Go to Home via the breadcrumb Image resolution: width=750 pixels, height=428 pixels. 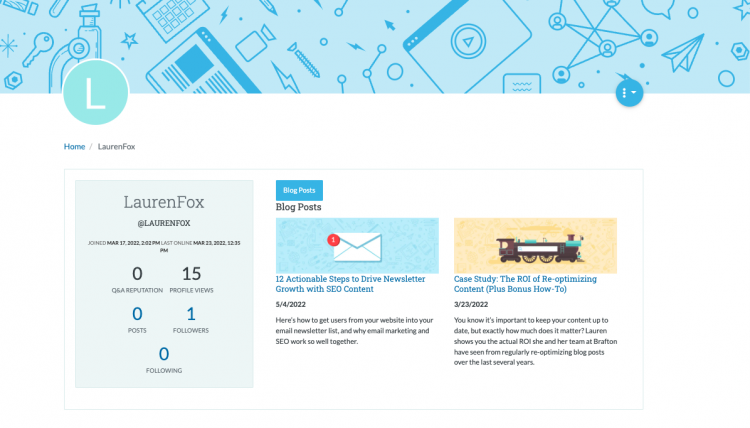pyautogui.click(x=74, y=146)
